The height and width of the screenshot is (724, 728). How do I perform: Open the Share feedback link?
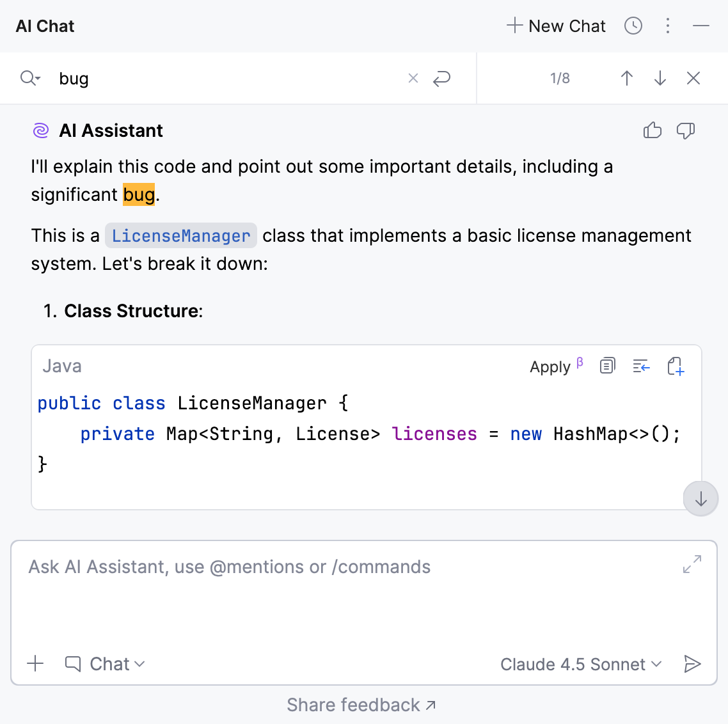click(x=360, y=704)
